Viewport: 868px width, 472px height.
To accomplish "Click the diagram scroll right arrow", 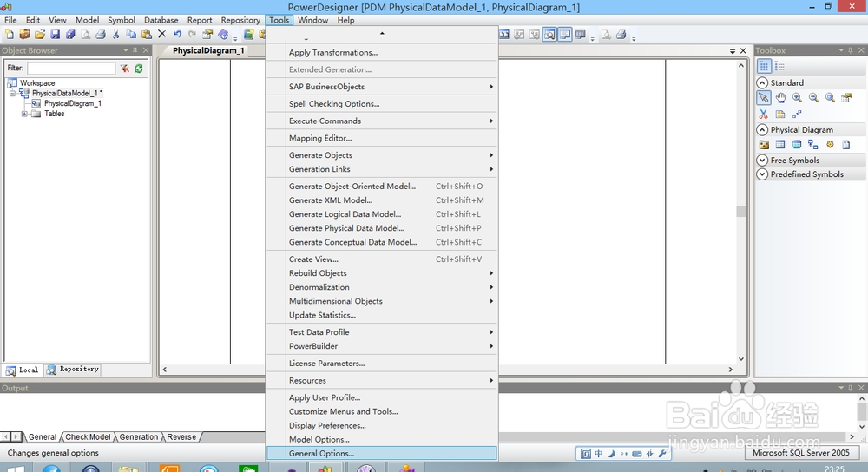I will click(x=731, y=369).
